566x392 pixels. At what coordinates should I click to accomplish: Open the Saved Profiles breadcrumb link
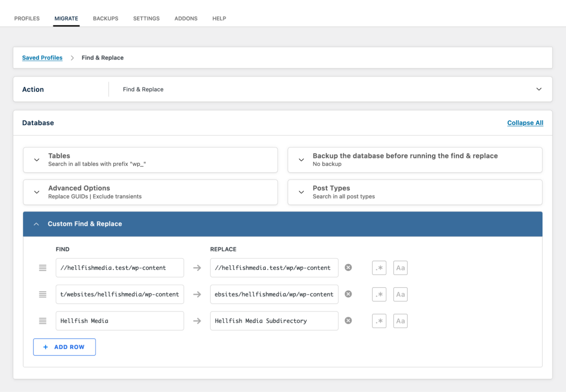[x=42, y=57]
